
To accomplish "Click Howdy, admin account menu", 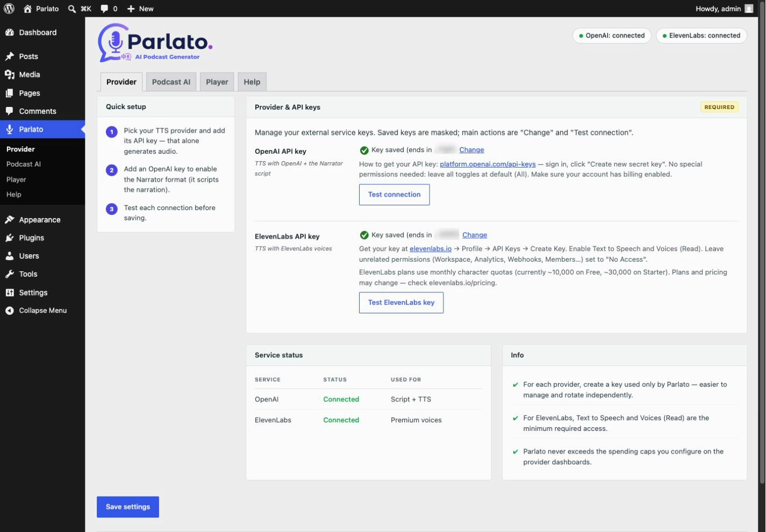I will click(725, 9).
